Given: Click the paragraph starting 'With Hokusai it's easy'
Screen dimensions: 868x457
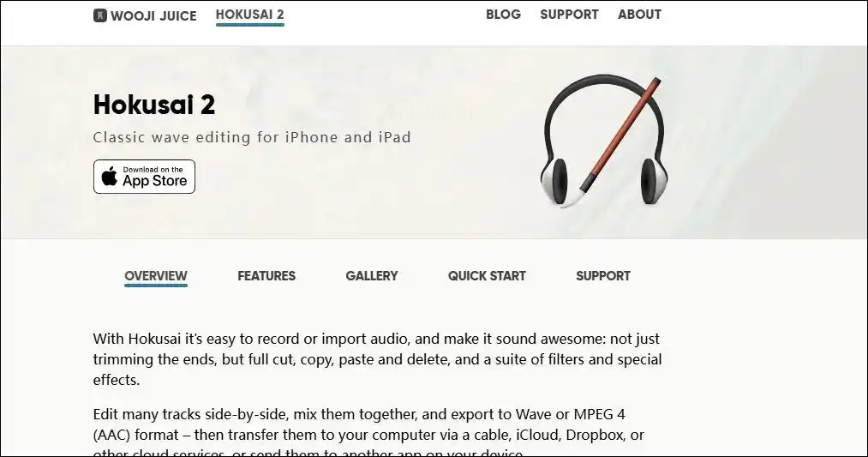Looking at the screenshot, I should coord(378,359).
